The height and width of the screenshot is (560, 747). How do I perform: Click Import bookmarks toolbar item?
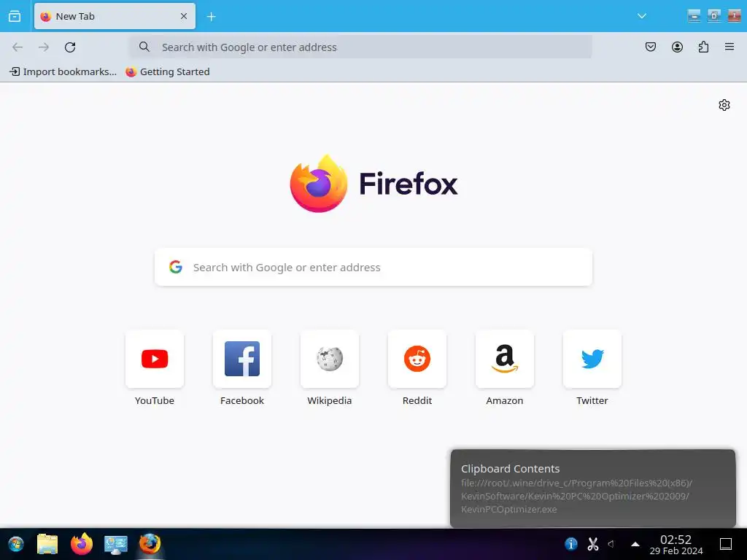pyautogui.click(x=63, y=71)
